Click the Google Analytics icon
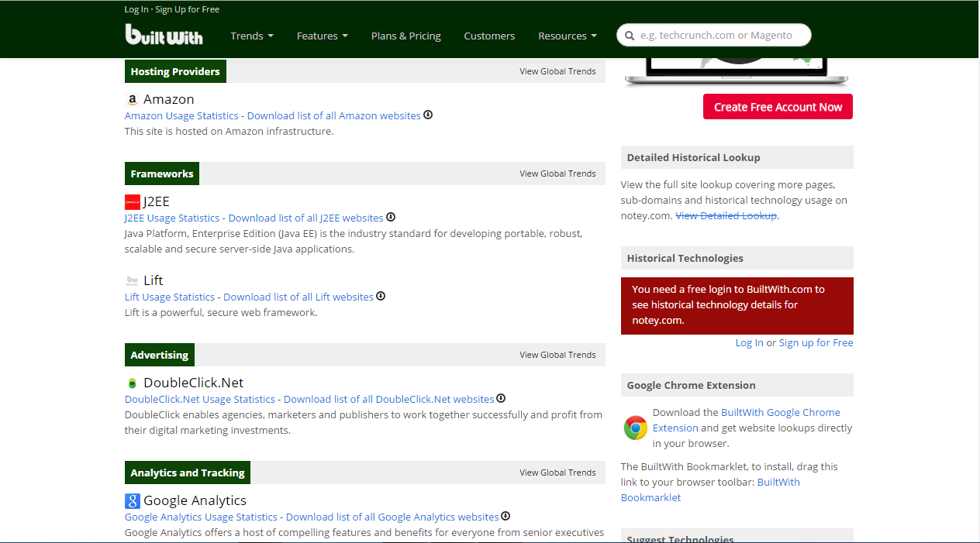Viewport: 980px width, 543px height. (x=132, y=501)
